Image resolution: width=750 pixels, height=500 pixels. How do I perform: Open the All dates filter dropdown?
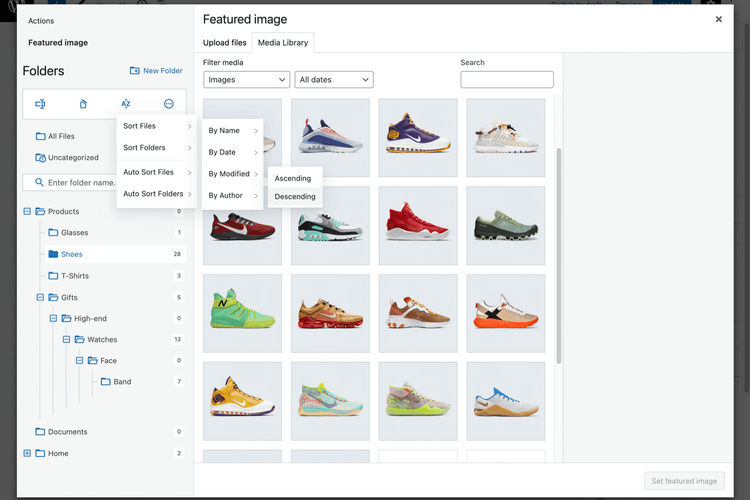pyautogui.click(x=334, y=79)
